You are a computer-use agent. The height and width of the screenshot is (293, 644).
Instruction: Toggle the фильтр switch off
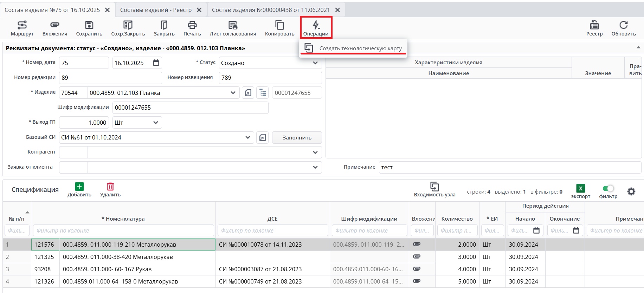608,189
